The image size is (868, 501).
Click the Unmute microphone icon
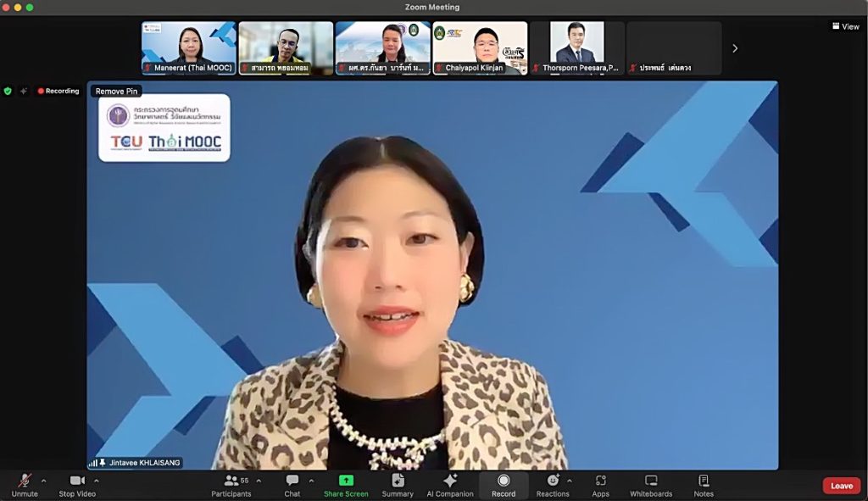click(25, 481)
